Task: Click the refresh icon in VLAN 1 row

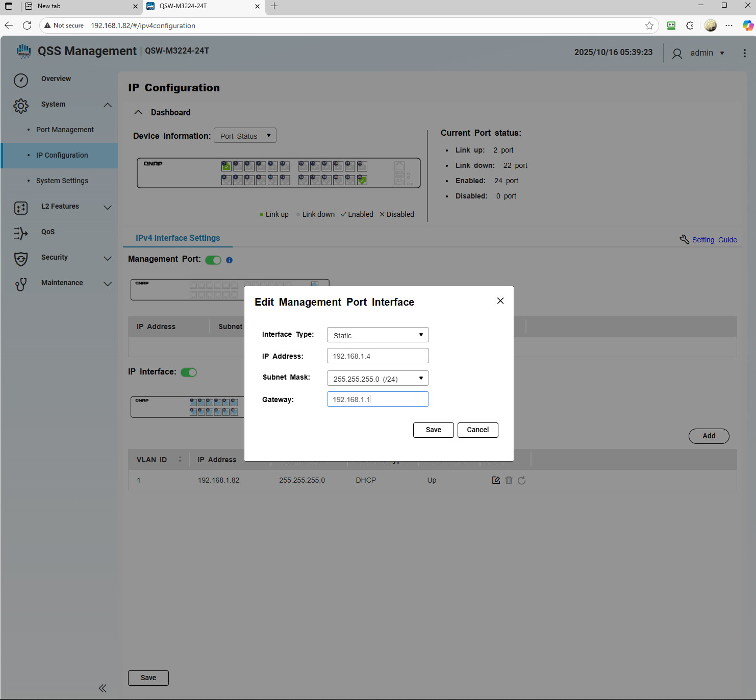Action: pos(521,480)
